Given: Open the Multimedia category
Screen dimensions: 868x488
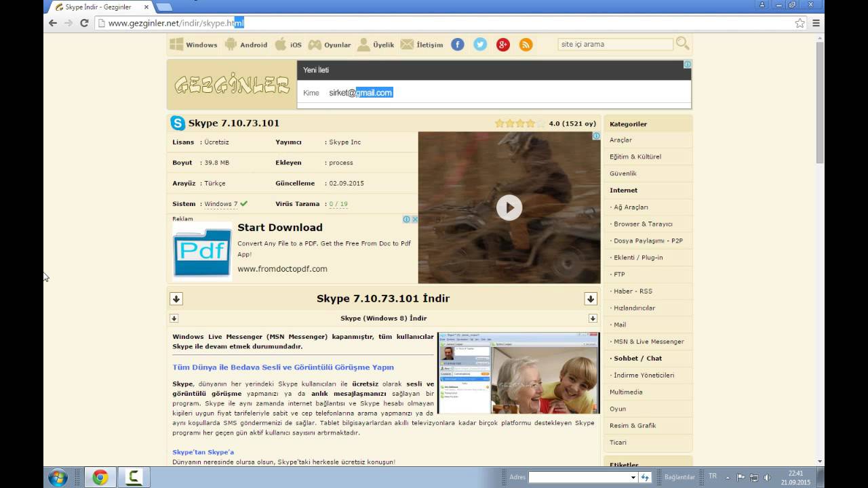Looking at the screenshot, I should click(x=626, y=392).
